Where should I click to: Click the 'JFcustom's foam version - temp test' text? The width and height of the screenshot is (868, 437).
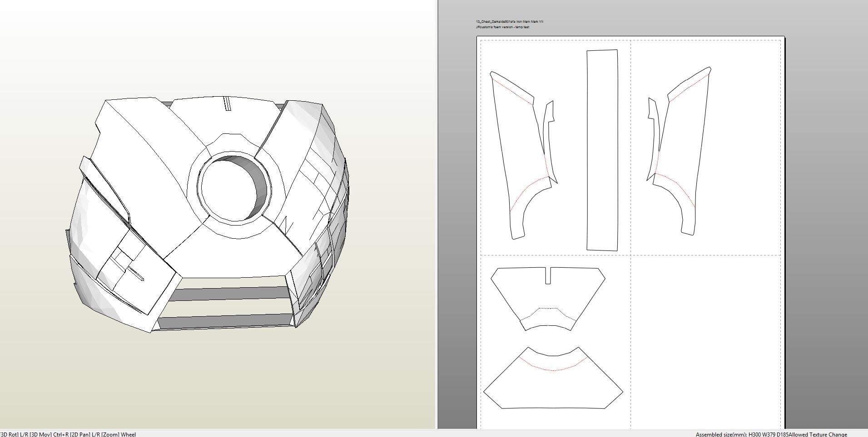(x=502, y=27)
